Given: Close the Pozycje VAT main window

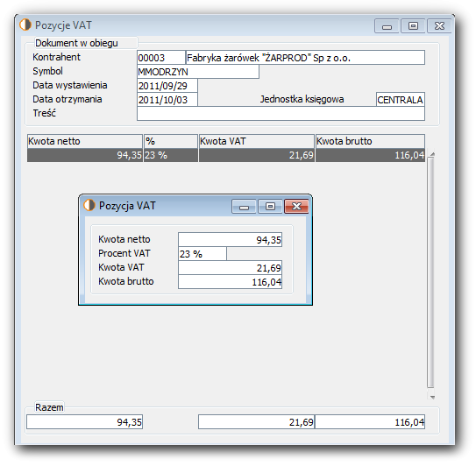Looking at the screenshot, I should [439, 25].
